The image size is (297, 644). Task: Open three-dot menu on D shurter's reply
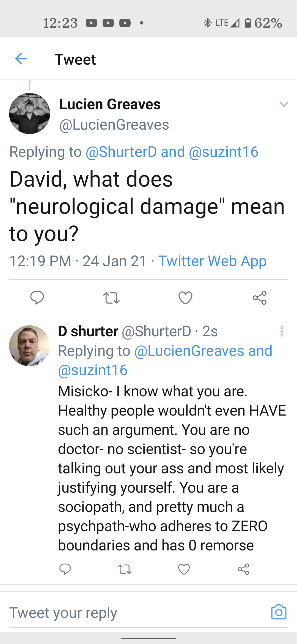point(282,331)
